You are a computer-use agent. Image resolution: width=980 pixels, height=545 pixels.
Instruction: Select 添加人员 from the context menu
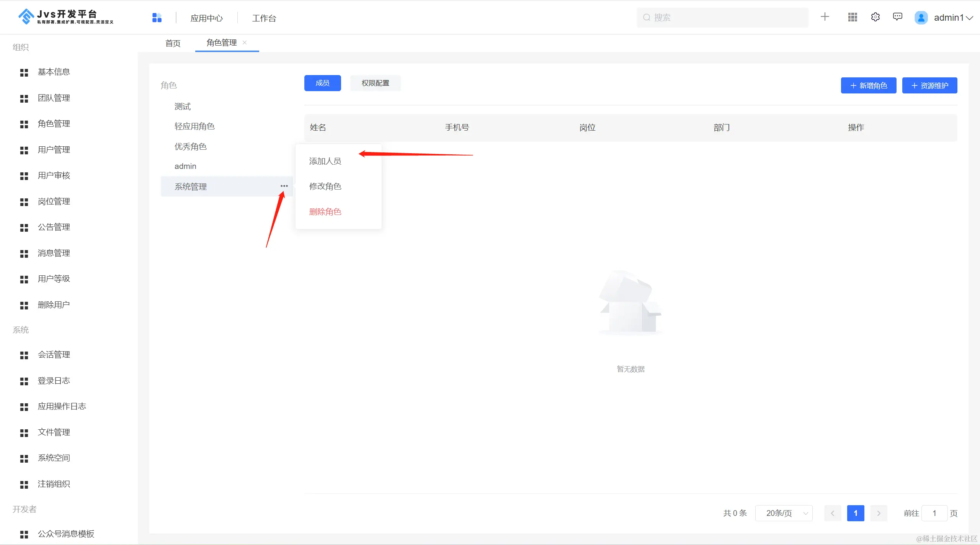point(325,161)
